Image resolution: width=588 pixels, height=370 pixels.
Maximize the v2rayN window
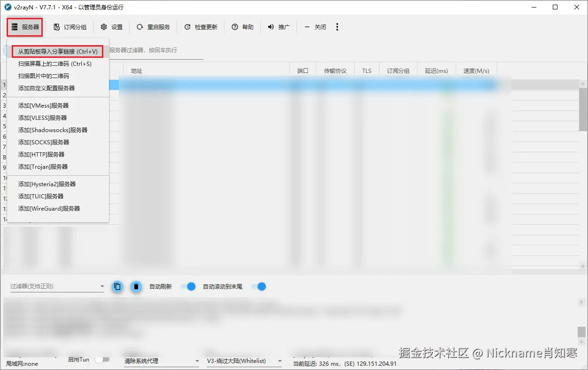pos(555,7)
